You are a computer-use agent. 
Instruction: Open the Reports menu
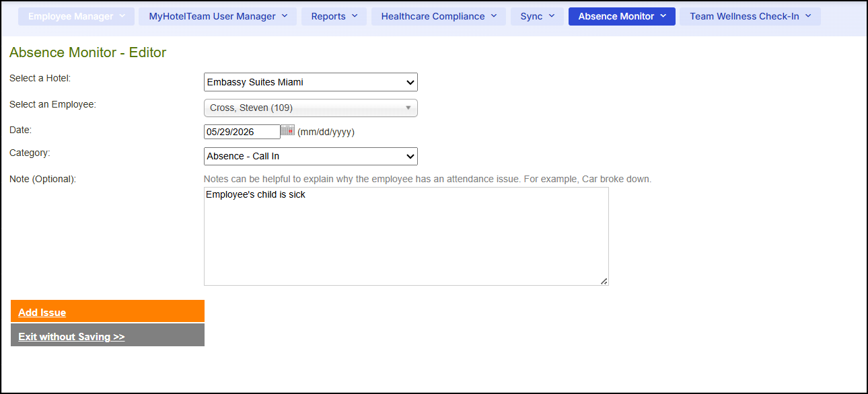coord(334,16)
